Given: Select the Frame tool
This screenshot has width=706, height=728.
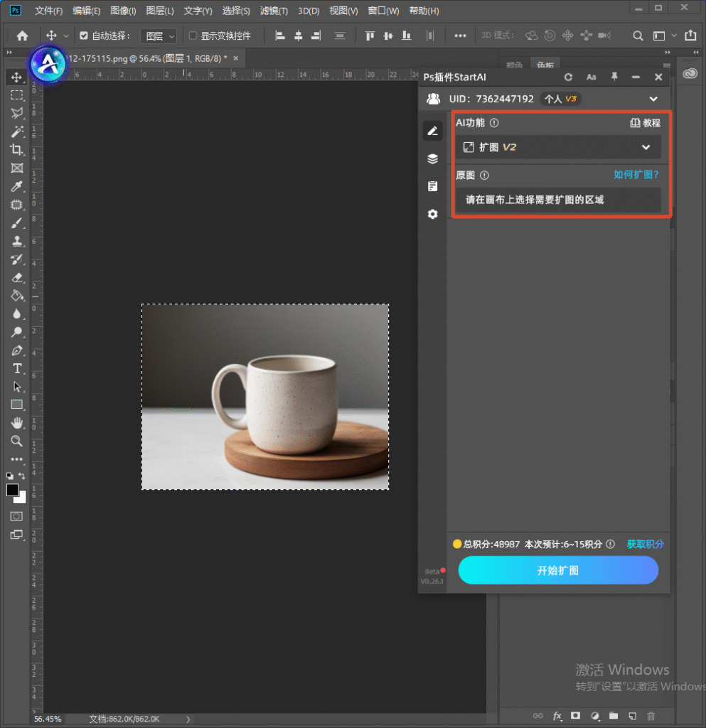Looking at the screenshot, I should click(x=17, y=168).
